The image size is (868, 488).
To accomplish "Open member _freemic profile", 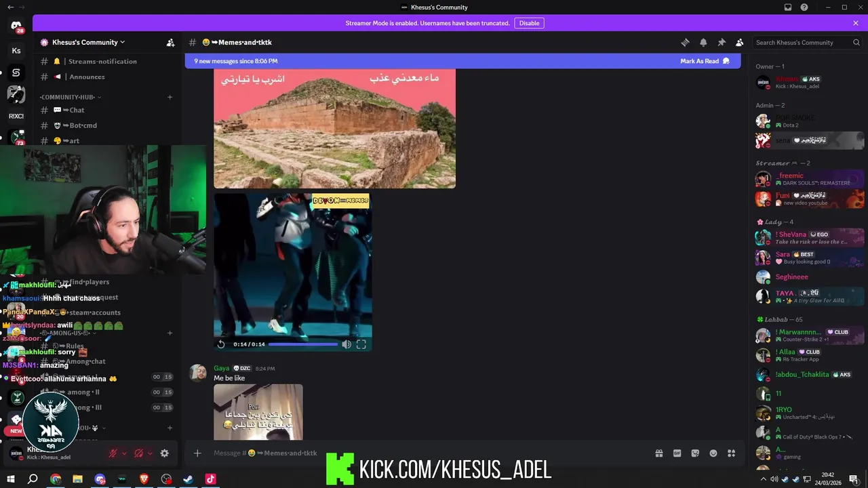I will coord(809,179).
